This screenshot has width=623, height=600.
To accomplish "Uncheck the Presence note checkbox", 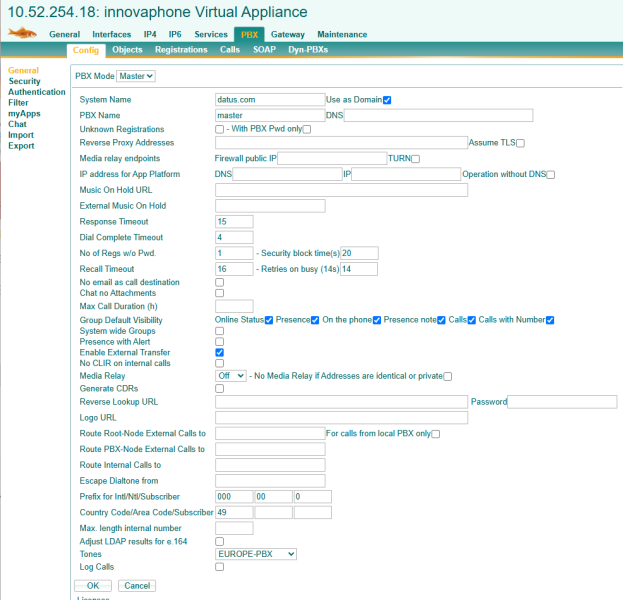I will [441, 320].
